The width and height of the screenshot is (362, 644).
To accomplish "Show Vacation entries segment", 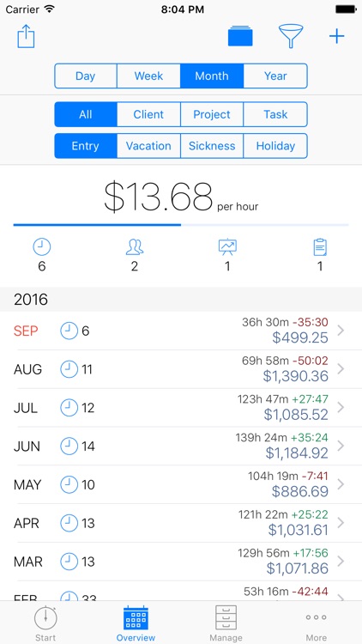I will point(148,146).
